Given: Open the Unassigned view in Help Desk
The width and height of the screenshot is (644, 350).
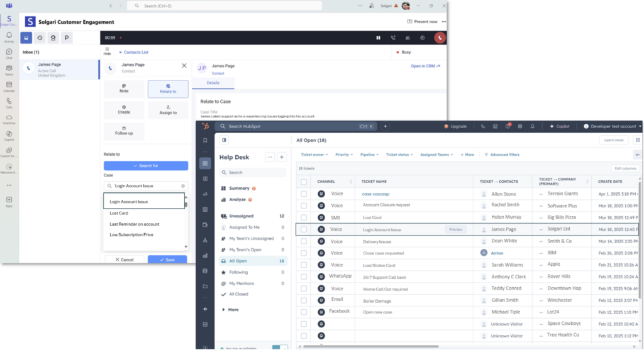Looking at the screenshot, I should (x=253, y=216).
